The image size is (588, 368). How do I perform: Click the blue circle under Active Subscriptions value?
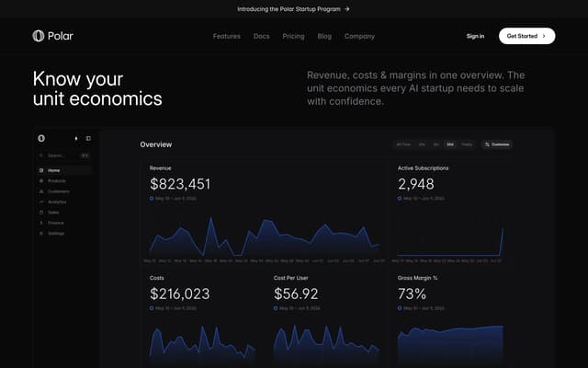pos(400,199)
